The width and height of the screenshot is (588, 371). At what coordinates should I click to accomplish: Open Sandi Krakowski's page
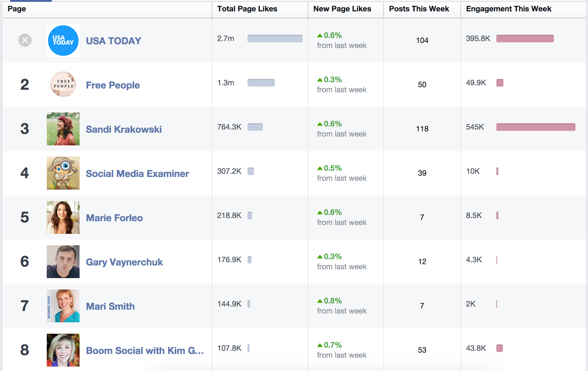[x=123, y=129]
